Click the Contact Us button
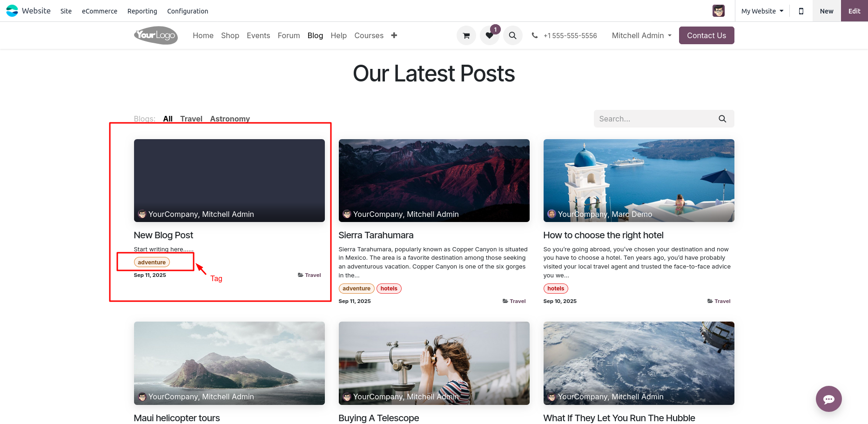Image resolution: width=868 pixels, height=424 pixels. coord(707,35)
